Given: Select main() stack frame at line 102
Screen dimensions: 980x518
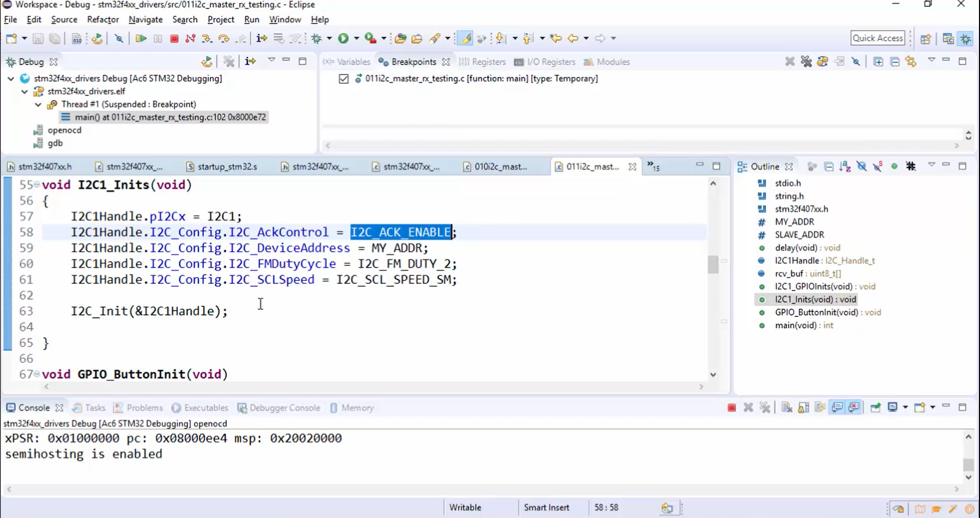Looking at the screenshot, I should coord(163,117).
